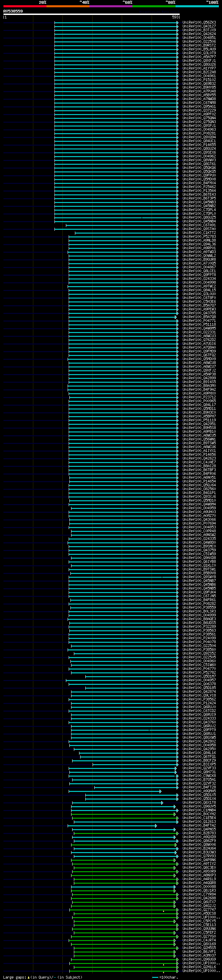Click the UniRef100_B5A7Q8 hit label
Screen dimensions: 222x980
(x=199, y=317)
